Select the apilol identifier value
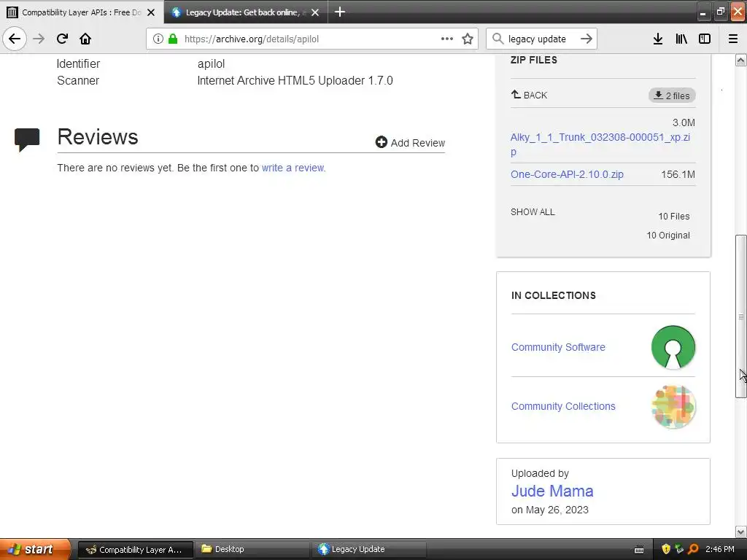747x560 pixels. coord(211,64)
